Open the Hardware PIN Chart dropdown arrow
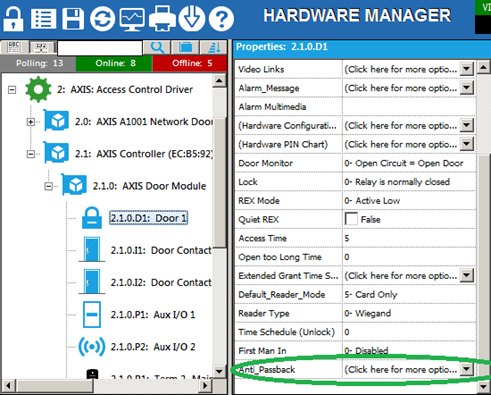 point(467,144)
